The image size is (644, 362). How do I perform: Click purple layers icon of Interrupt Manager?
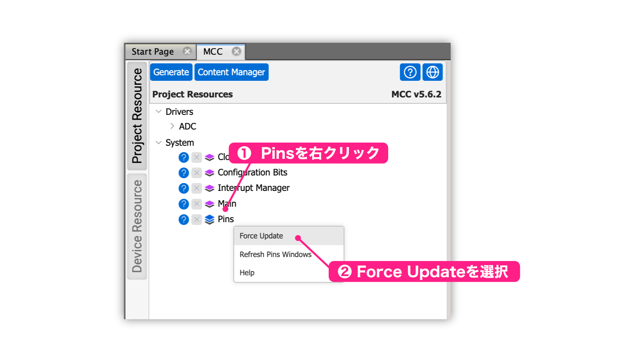(x=209, y=188)
